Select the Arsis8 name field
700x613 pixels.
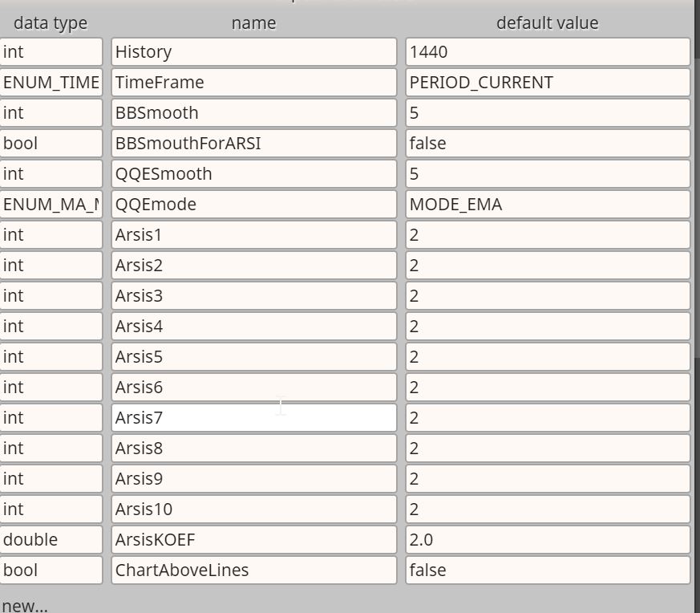tap(253, 449)
